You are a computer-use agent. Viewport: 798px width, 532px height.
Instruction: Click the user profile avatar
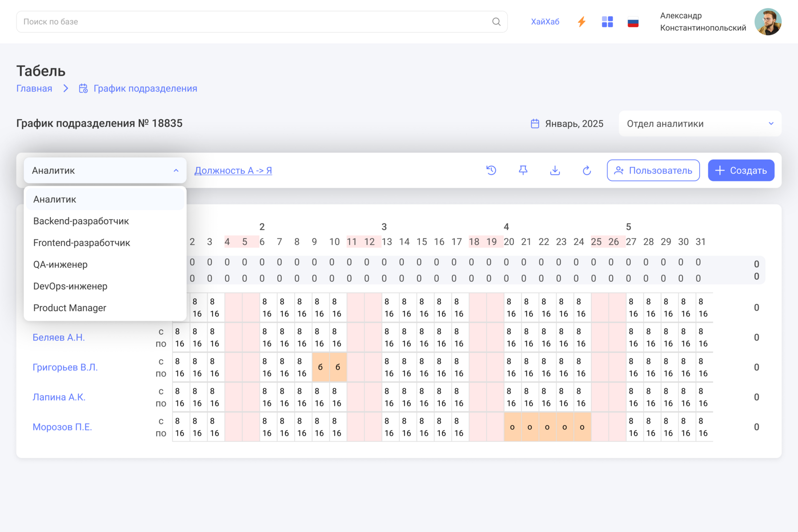pos(768,22)
